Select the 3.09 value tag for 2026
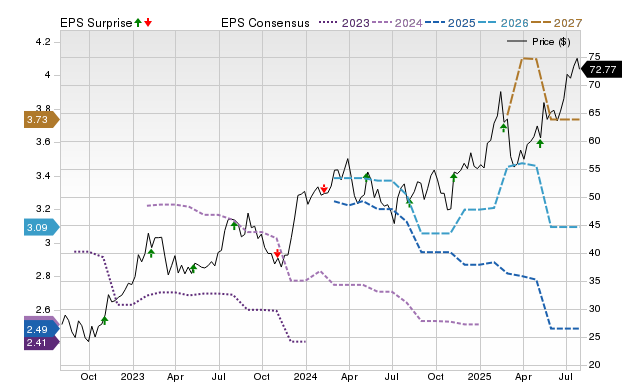The image size is (640, 382). pos(42,227)
